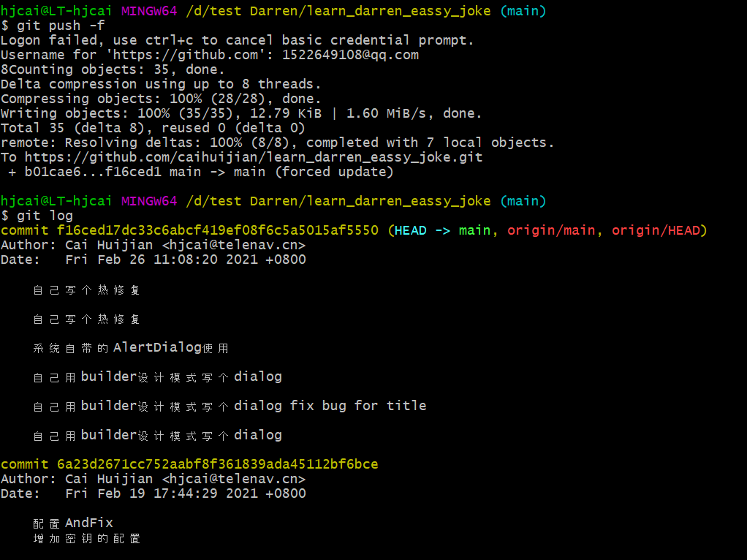Click the second '自己写个热修复' commit message
Image resolution: width=747 pixels, height=560 pixels.
pos(86,319)
